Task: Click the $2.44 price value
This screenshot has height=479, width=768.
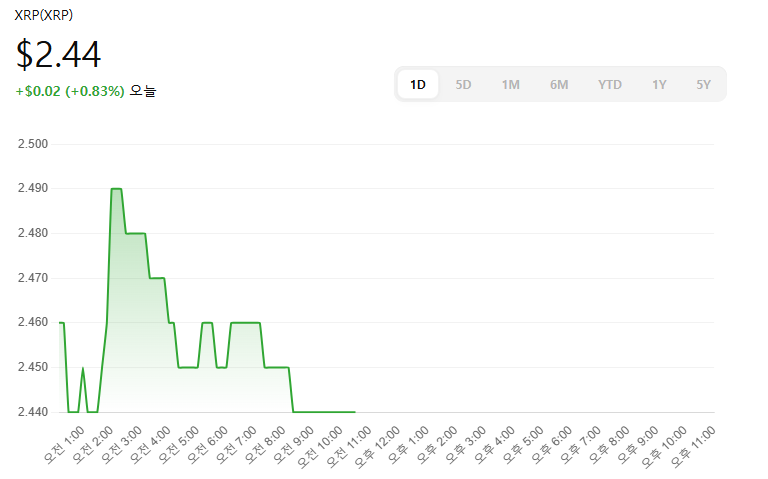Action: (58, 54)
